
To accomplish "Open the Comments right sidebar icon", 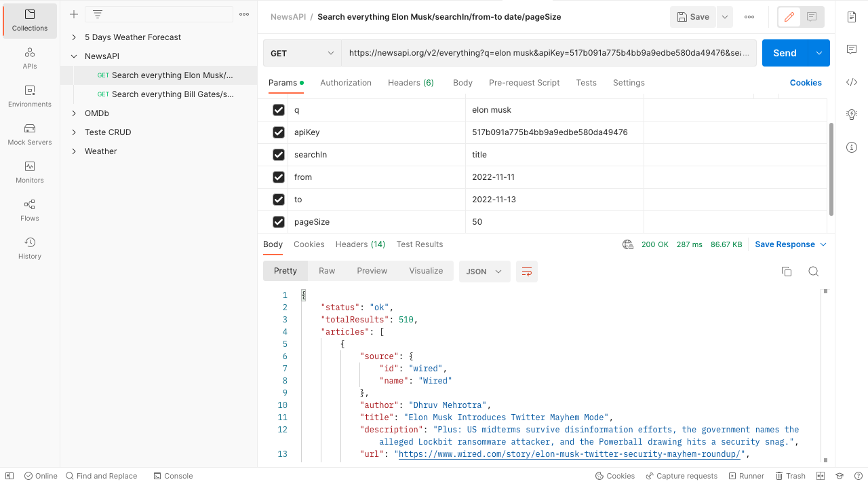I will [852, 50].
